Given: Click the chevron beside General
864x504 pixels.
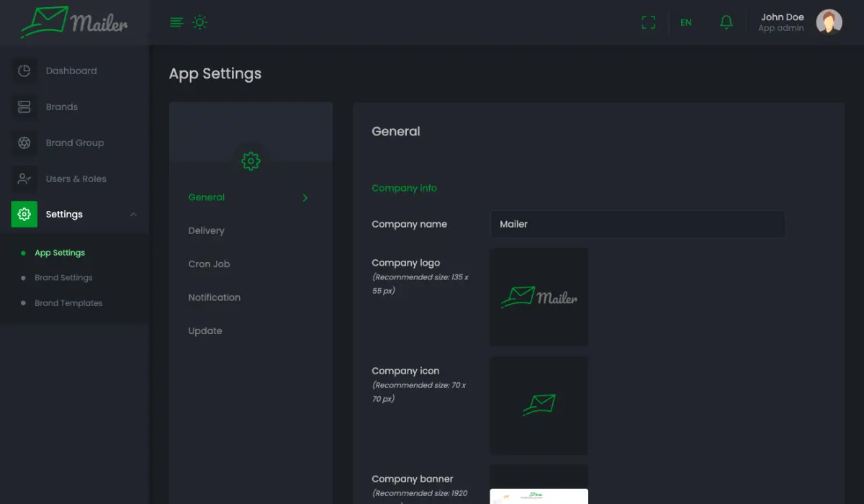Looking at the screenshot, I should tap(305, 197).
